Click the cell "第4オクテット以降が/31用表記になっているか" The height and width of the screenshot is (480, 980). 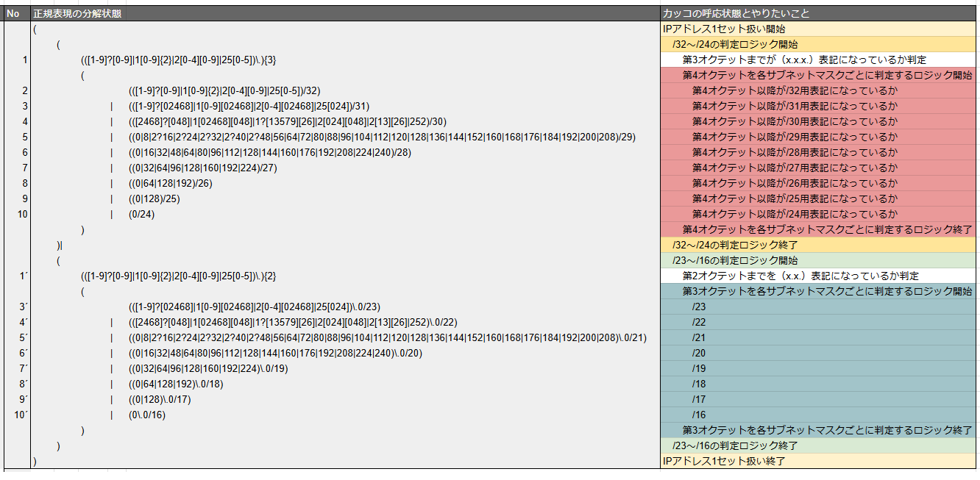tap(819, 107)
